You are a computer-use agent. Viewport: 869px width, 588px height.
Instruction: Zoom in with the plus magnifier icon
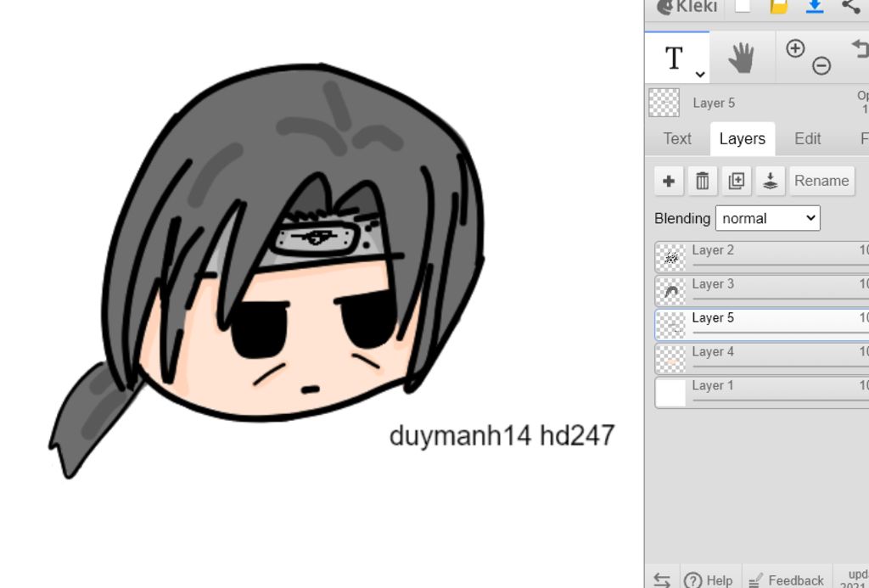click(795, 48)
